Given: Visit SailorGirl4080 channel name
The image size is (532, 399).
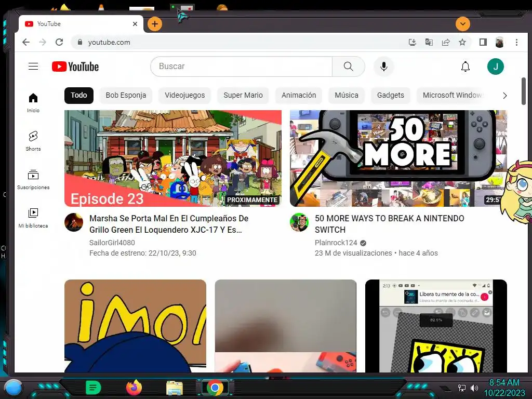Looking at the screenshot, I should (112, 243).
